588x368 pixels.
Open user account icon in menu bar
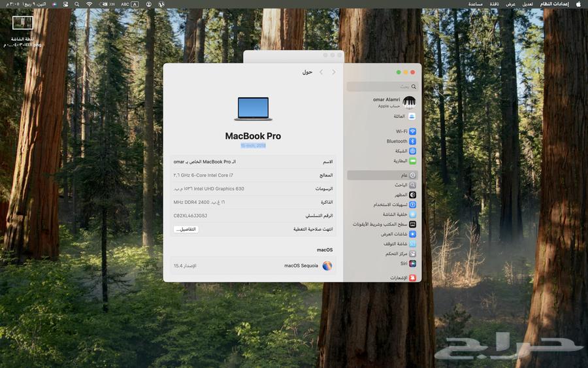(149, 4)
